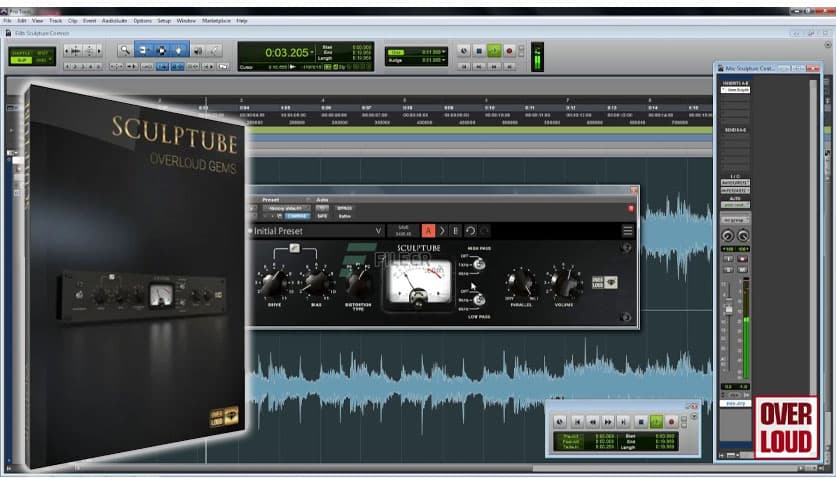
Task: Pick the Grabber hand tool
Action: point(179,50)
